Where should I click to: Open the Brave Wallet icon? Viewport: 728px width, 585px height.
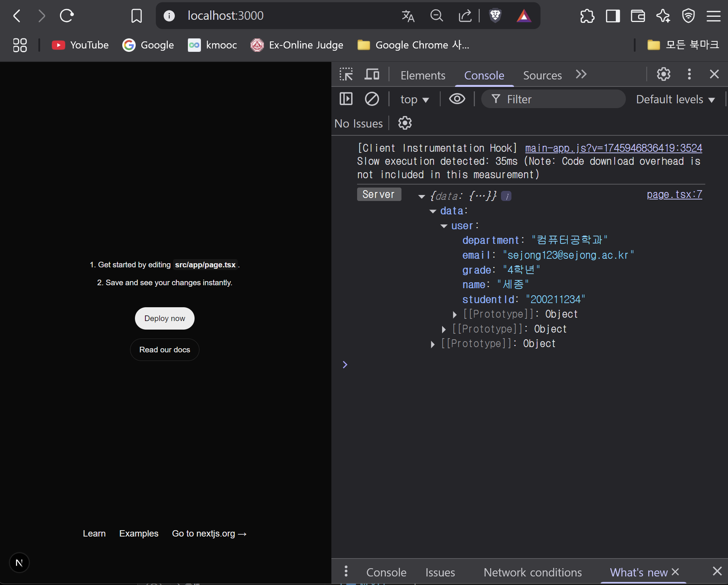[638, 16]
